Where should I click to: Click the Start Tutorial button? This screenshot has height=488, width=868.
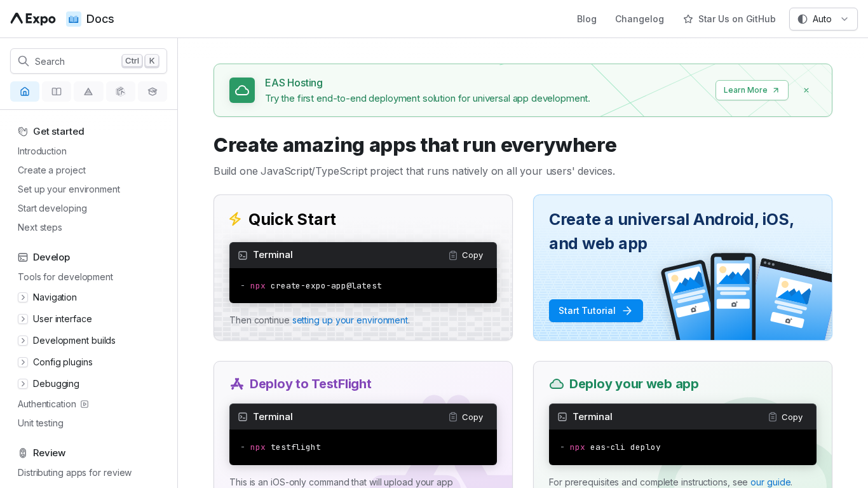click(x=596, y=311)
